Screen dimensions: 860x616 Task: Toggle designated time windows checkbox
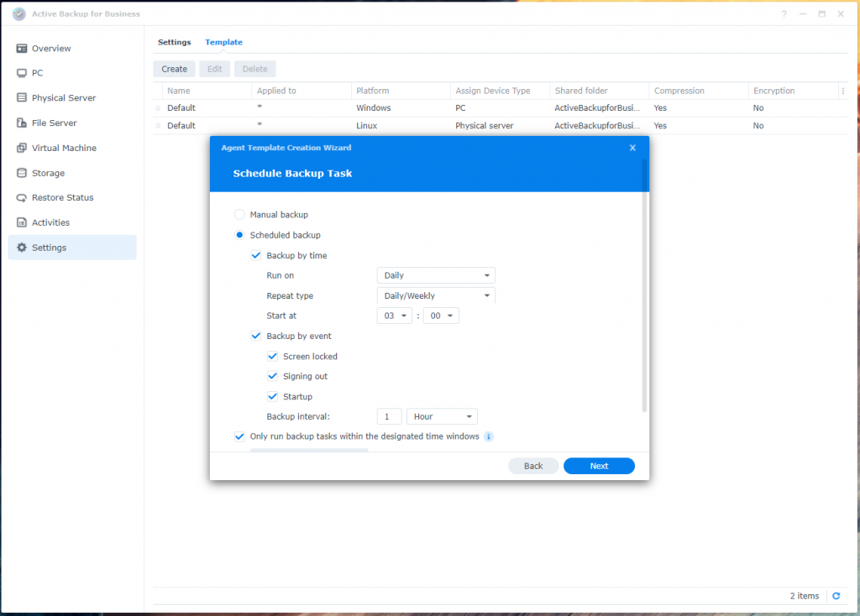[239, 436]
